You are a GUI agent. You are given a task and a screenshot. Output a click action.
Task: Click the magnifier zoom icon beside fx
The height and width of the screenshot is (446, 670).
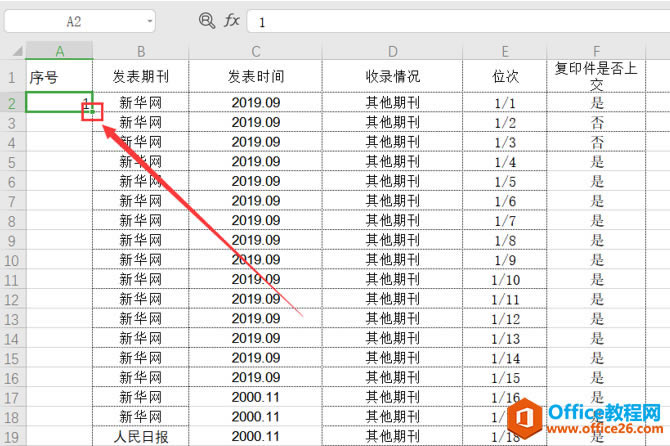click(207, 21)
